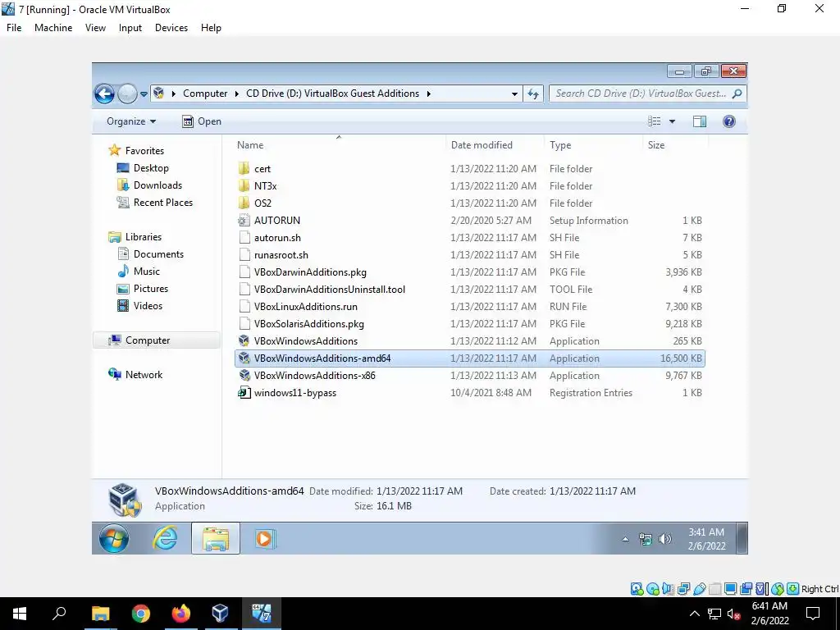Viewport: 840px width, 630px height.
Task: Click the Explorer Back arrow button
Action: 104,94
